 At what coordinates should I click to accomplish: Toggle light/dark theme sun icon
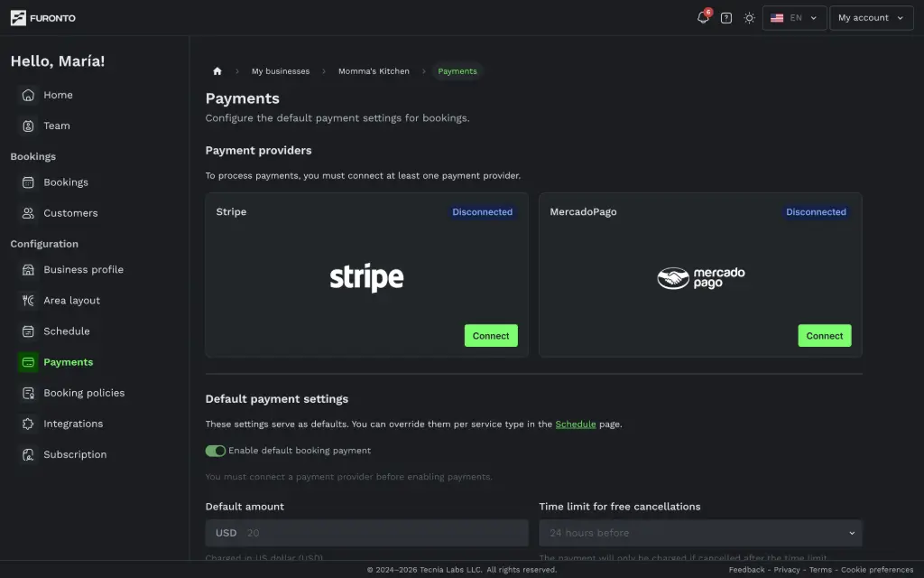(749, 18)
